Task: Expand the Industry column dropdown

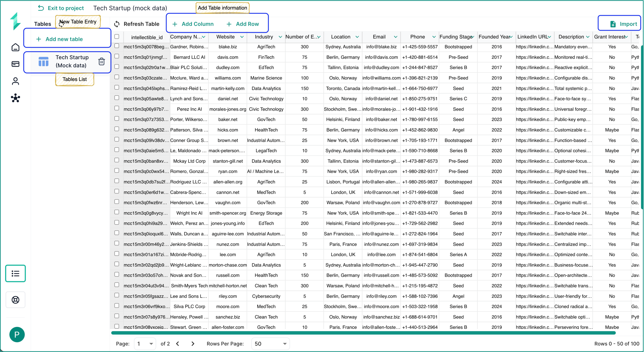Action: 280,37
